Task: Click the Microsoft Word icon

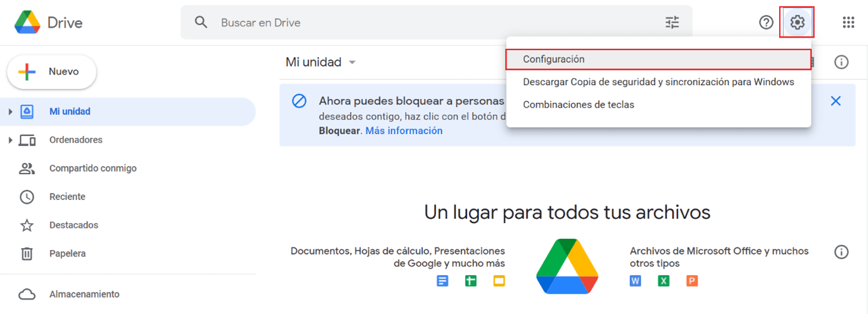Action: point(636,281)
